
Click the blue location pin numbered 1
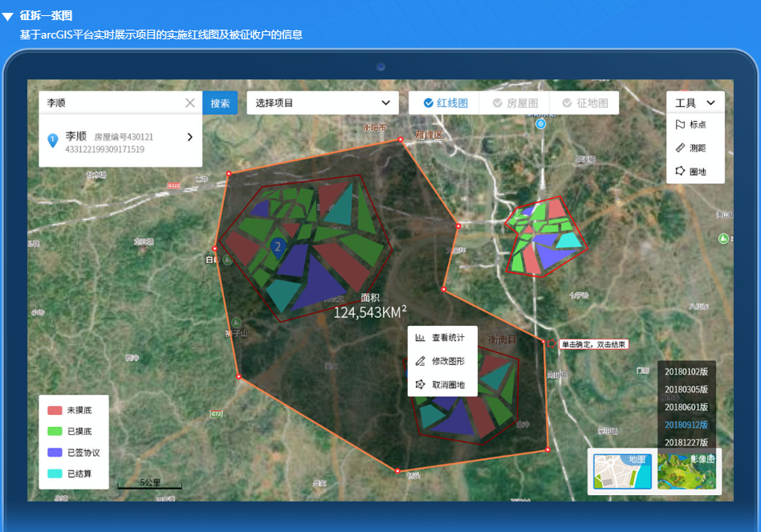coord(53,140)
